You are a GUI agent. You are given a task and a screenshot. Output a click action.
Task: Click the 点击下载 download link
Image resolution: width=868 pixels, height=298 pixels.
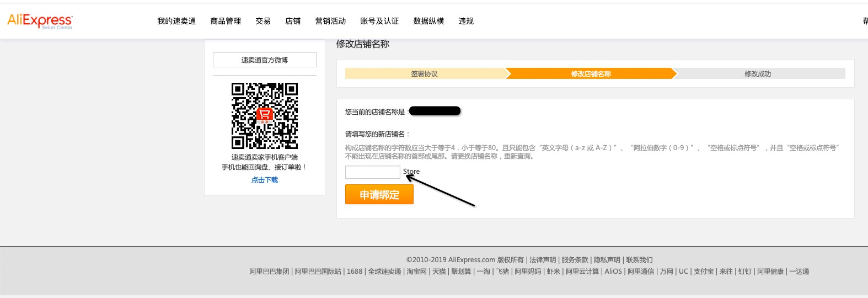pyautogui.click(x=265, y=180)
